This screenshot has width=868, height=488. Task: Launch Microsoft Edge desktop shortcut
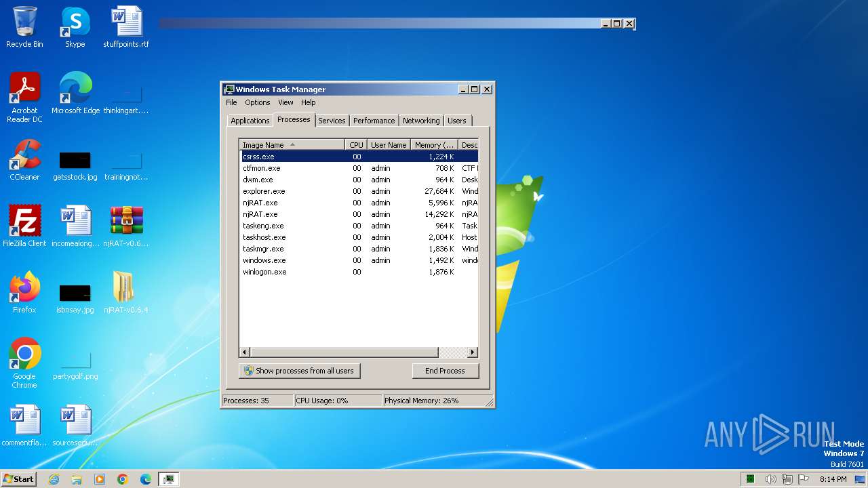click(75, 94)
